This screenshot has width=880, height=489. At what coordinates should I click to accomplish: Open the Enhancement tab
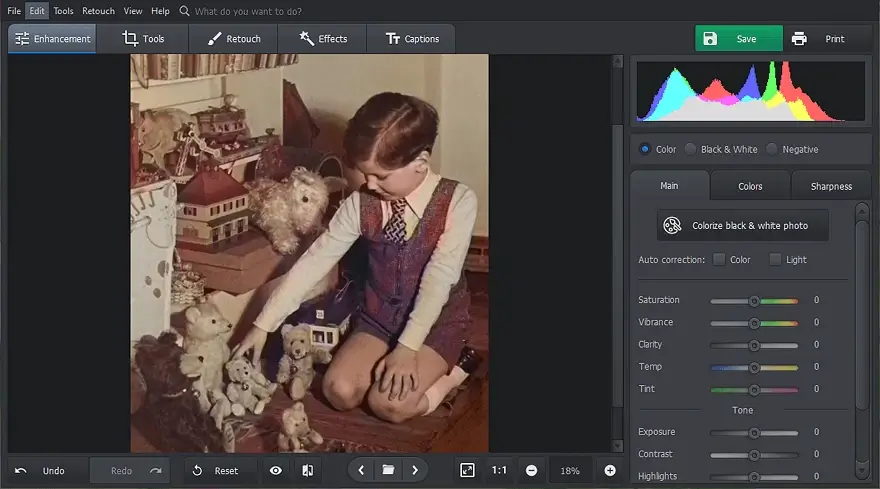(52, 39)
